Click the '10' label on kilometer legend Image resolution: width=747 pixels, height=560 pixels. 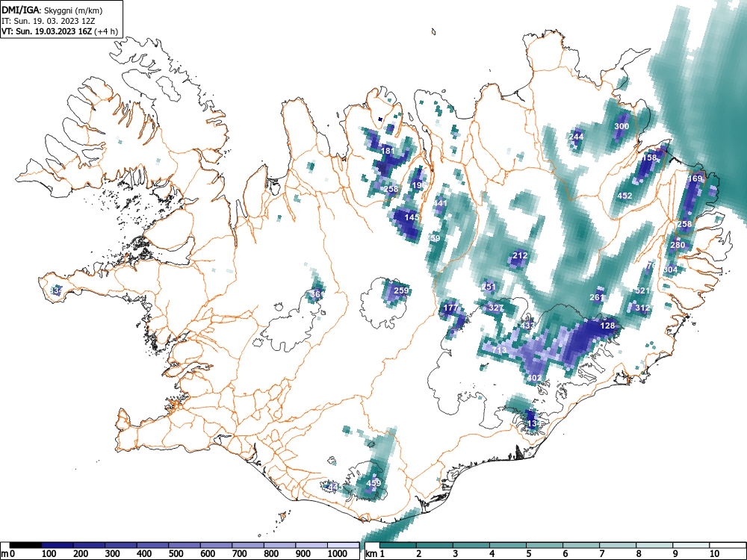[714, 554]
